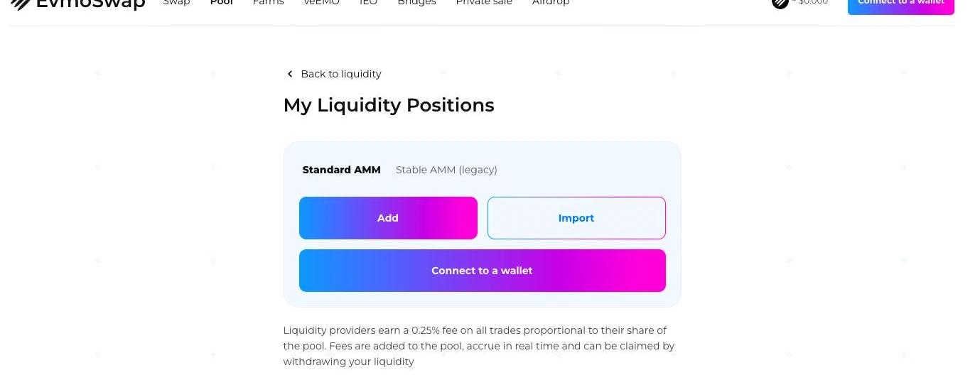Click the back arrow chevron icon
The image size is (980, 375).
coord(289,74)
